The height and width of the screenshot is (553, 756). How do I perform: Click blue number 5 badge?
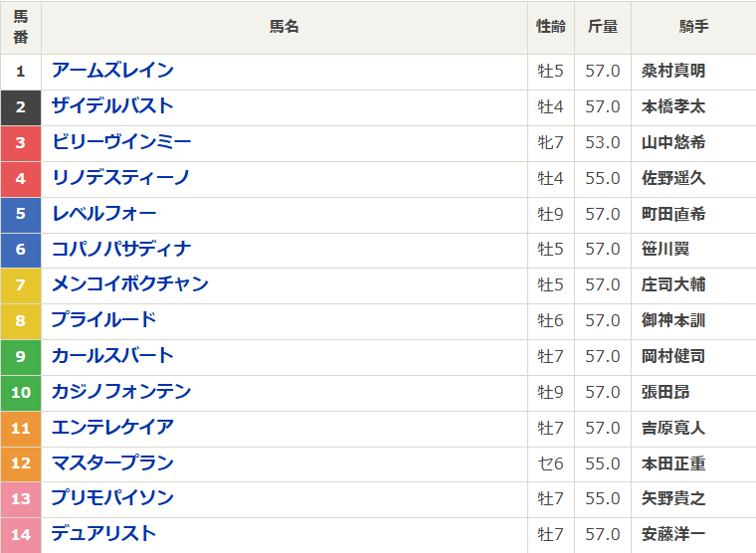pyautogui.click(x=21, y=214)
